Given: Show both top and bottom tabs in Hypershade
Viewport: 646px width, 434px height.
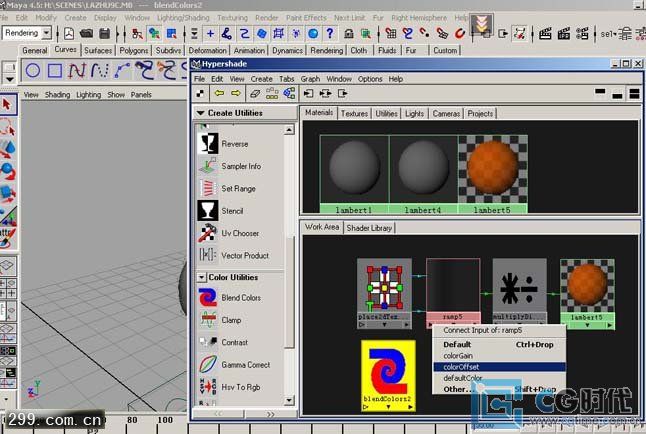Looking at the screenshot, I should point(634,94).
